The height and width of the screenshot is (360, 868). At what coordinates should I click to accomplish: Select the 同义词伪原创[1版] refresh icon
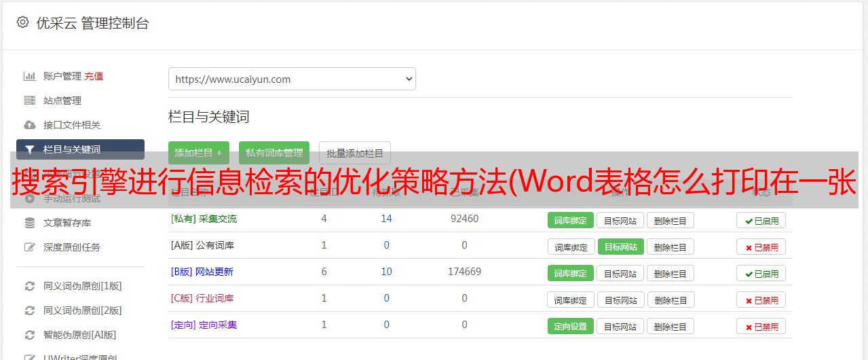click(x=30, y=286)
